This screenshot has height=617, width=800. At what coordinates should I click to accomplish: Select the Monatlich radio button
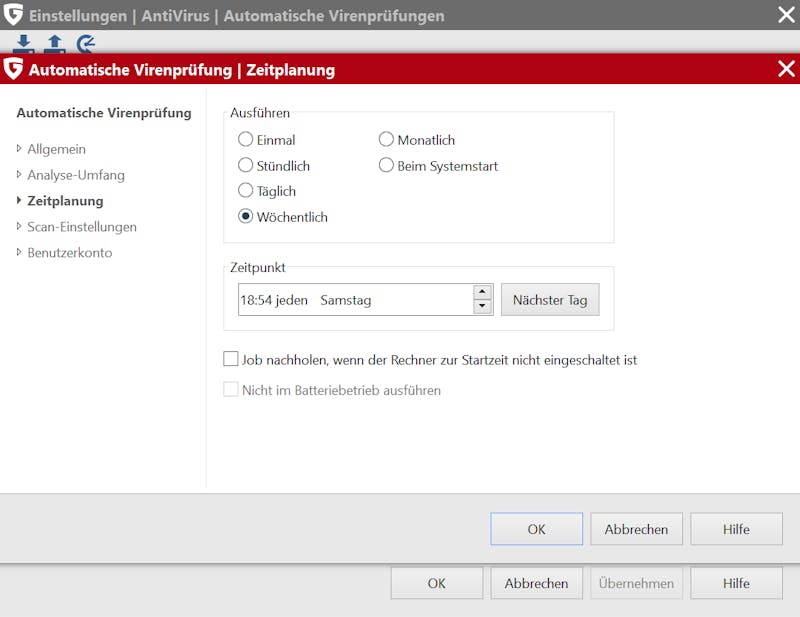386,139
